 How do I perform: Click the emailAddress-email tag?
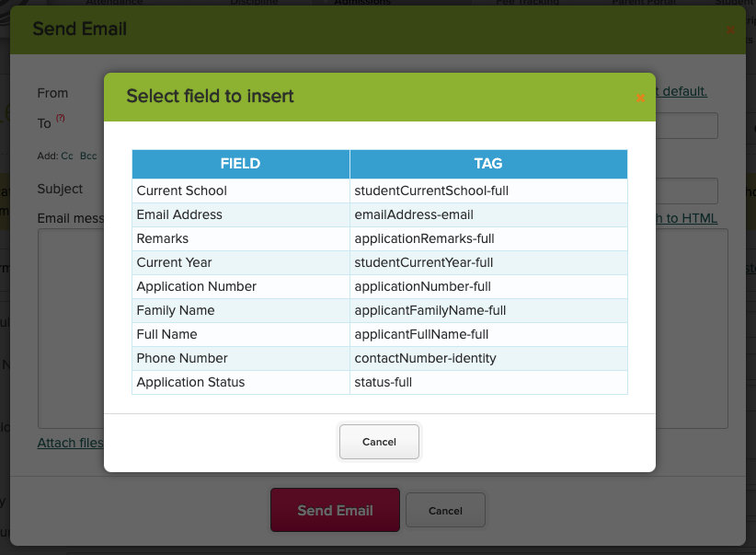pos(414,214)
